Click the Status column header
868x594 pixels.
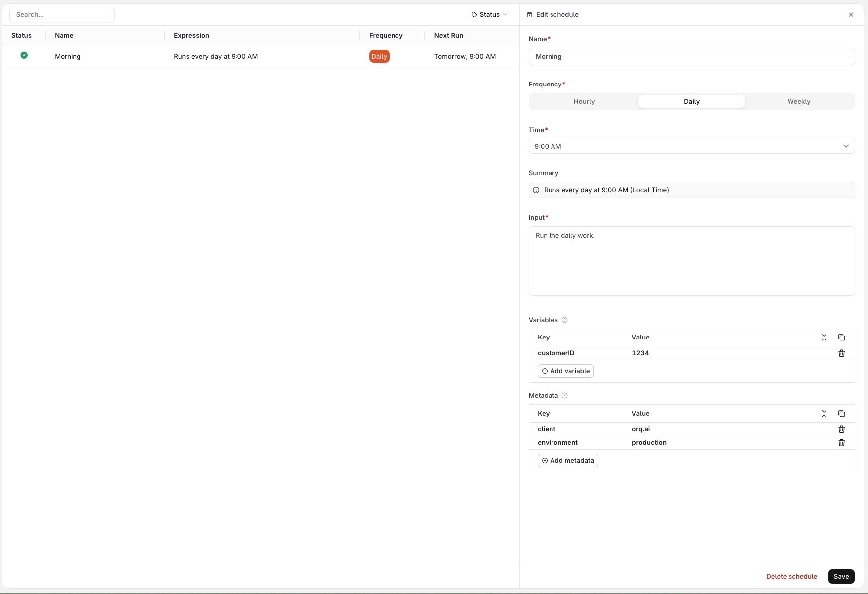pyautogui.click(x=21, y=36)
